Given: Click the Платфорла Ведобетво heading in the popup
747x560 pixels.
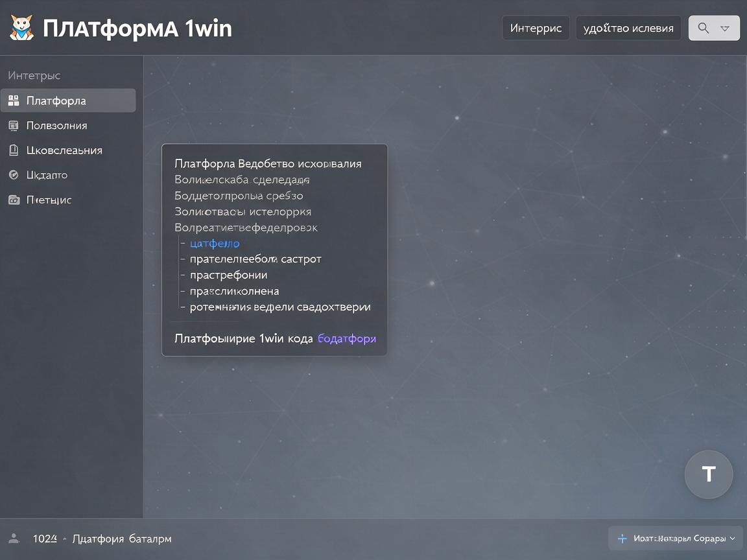Looking at the screenshot, I should click(x=268, y=164).
